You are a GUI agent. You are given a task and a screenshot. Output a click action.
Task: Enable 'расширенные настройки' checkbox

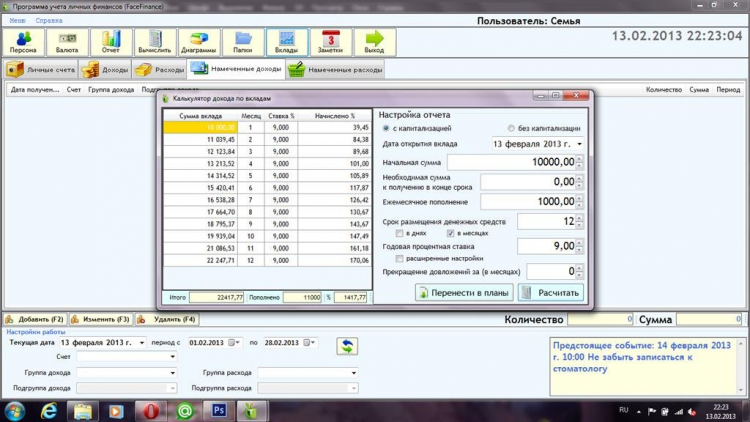pos(399,258)
